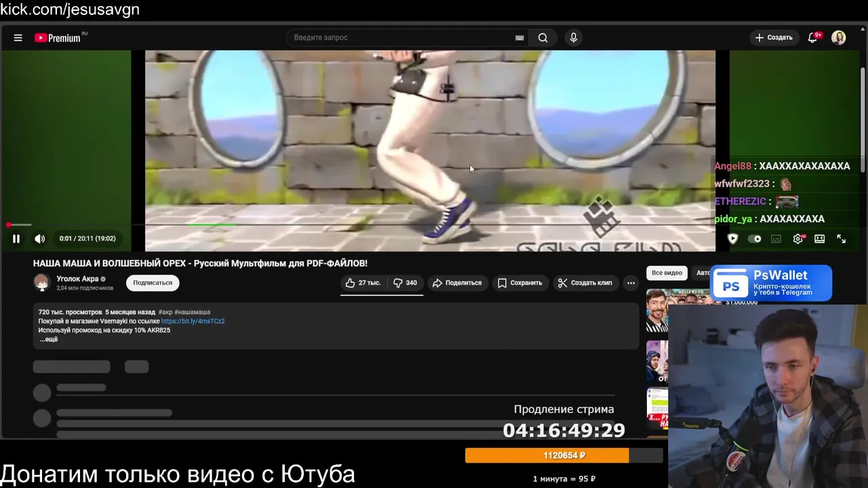The height and width of the screenshot is (488, 868).
Task: Open the Уголок Акра channel avatar
Action: click(42, 283)
